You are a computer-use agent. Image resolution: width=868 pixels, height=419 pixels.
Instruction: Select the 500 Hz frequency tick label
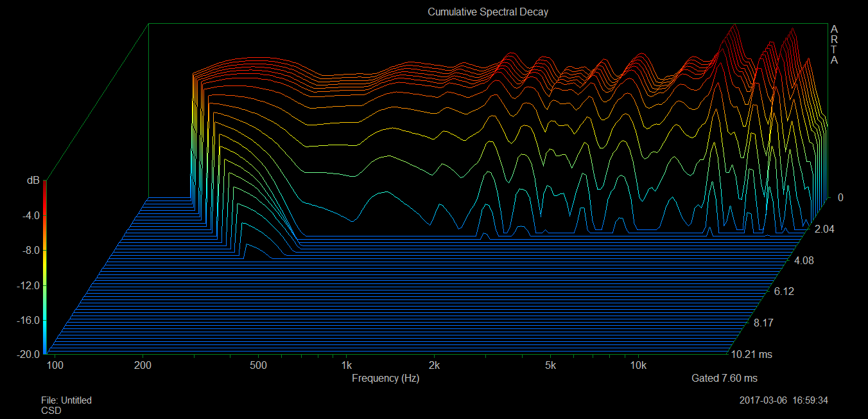pyautogui.click(x=257, y=366)
